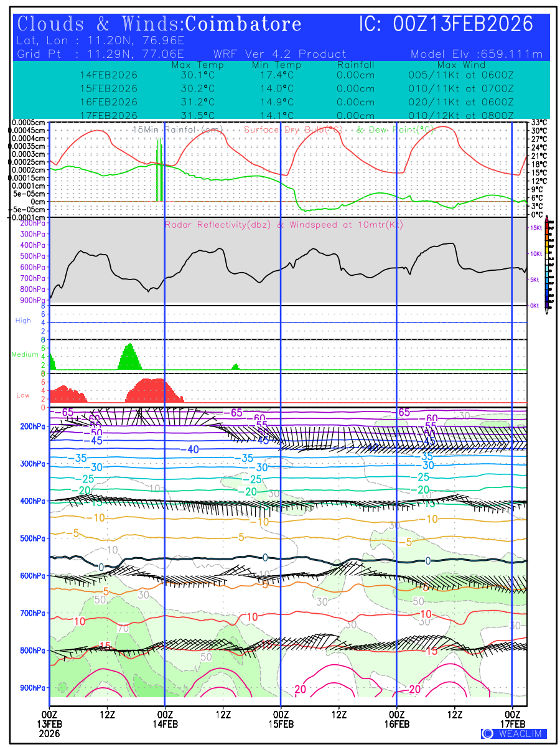This screenshot has height=747, width=560.
Task: Click the 00Z 15FEB time axis label
Action: point(281,718)
